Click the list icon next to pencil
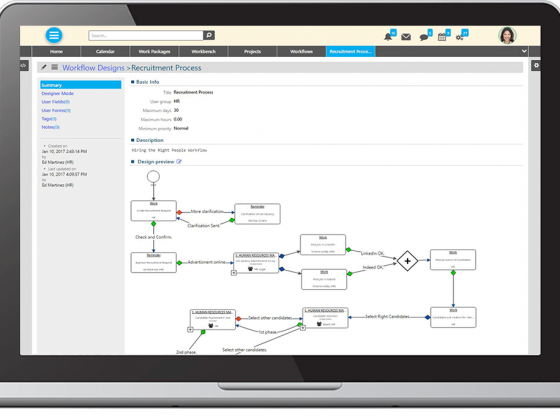Image resolution: width=560 pixels, height=420 pixels. (x=54, y=67)
